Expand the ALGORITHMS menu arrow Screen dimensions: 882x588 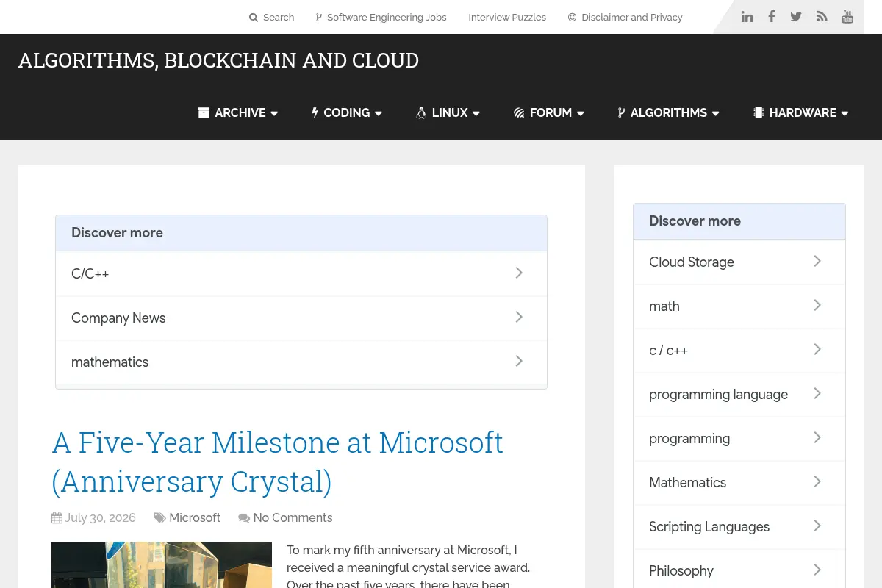click(x=716, y=113)
